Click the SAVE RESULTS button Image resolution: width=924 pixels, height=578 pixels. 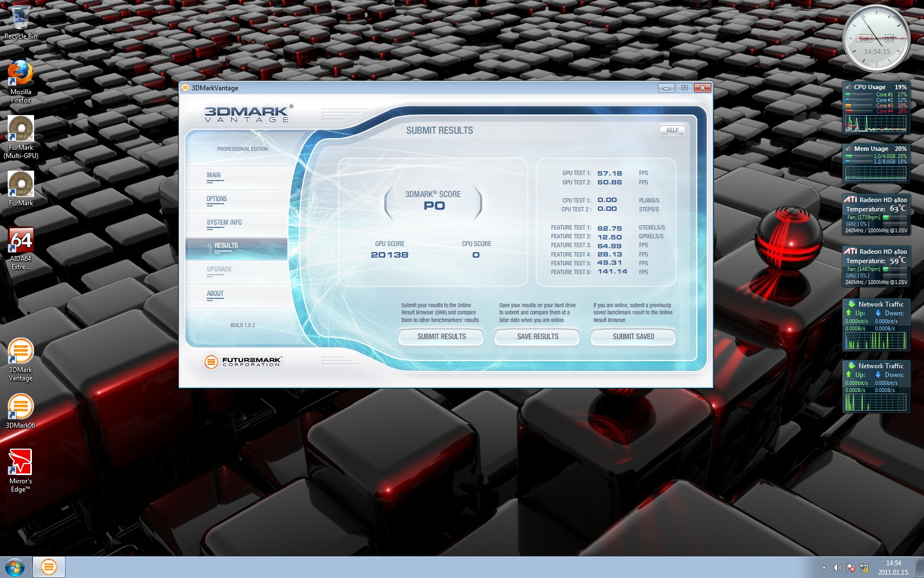pyautogui.click(x=537, y=337)
